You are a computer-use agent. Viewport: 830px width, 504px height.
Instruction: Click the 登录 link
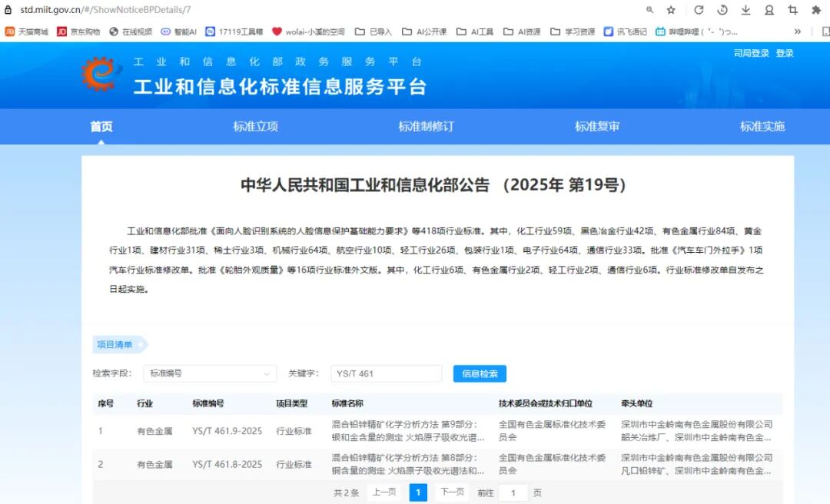click(785, 53)
